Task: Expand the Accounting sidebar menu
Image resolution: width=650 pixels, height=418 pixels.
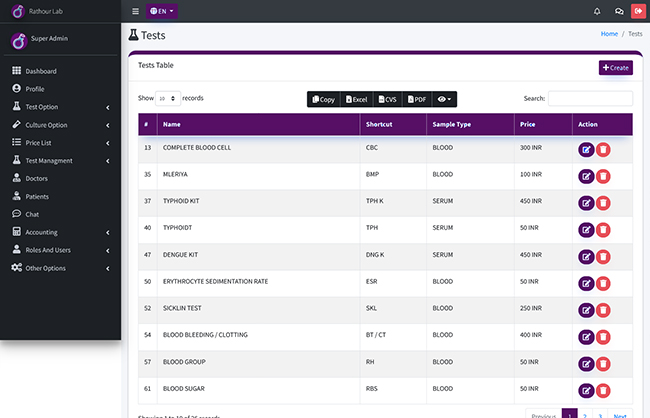Action: [61, 232]
